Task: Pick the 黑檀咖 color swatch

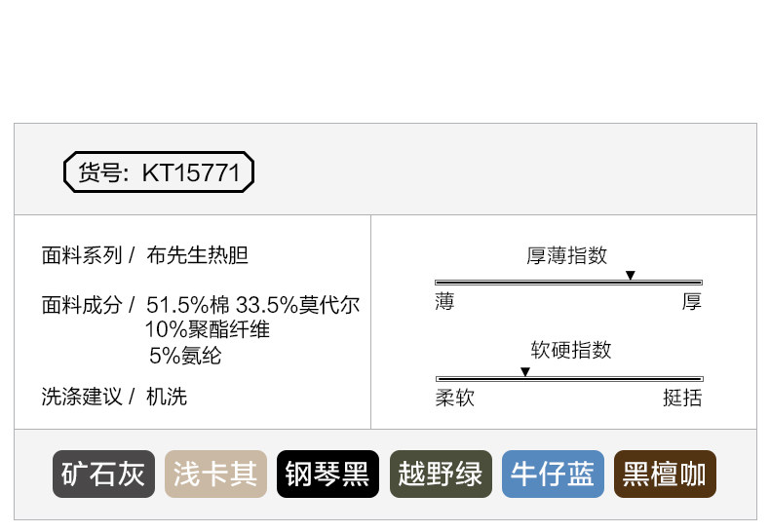Action: 665,475
